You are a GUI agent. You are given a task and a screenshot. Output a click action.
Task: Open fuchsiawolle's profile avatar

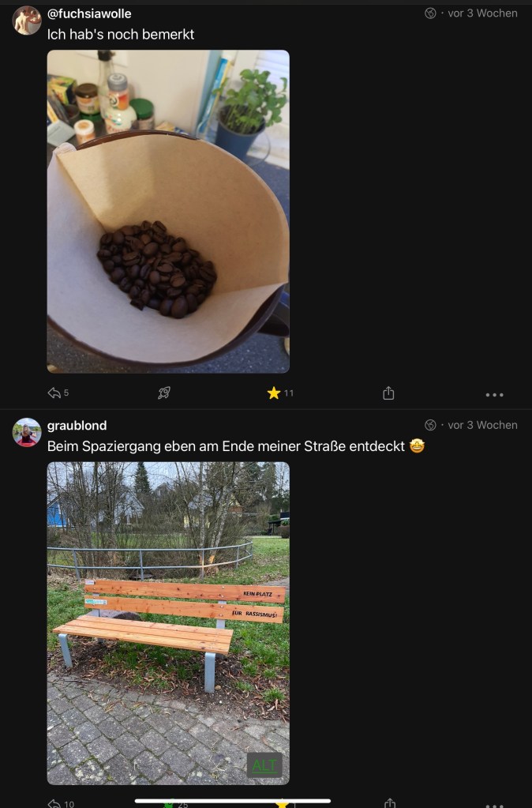(27, 21)
